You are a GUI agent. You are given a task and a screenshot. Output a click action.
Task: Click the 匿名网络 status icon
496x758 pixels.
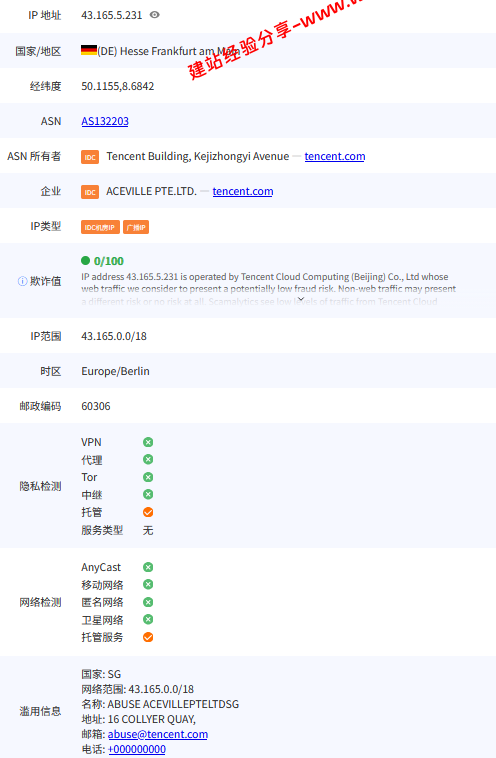[x=148, y=602]
